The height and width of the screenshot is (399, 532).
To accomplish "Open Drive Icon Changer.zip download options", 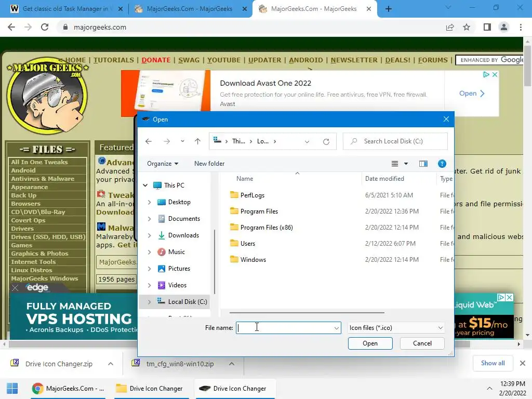I will pos(111,364).
